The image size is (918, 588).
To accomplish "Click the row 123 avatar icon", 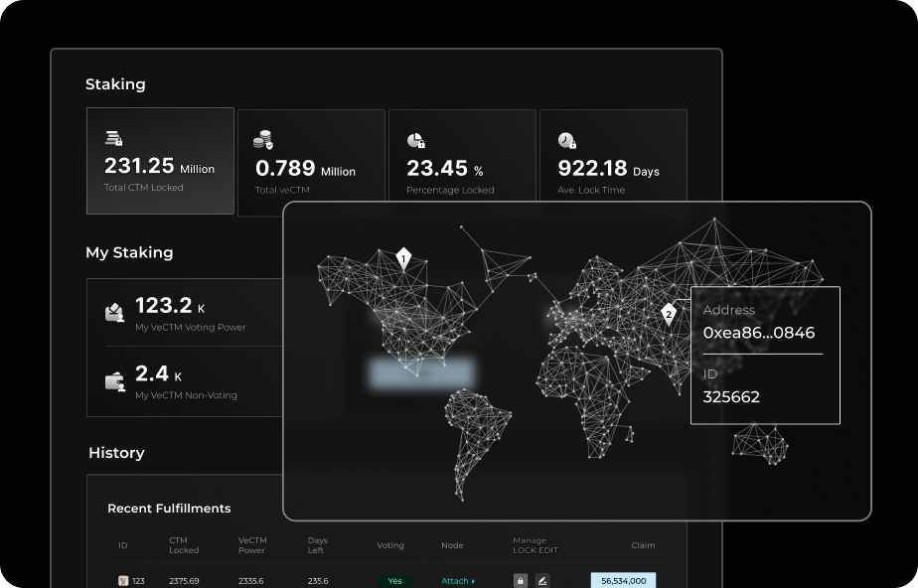I will click(x=123, y=581).
